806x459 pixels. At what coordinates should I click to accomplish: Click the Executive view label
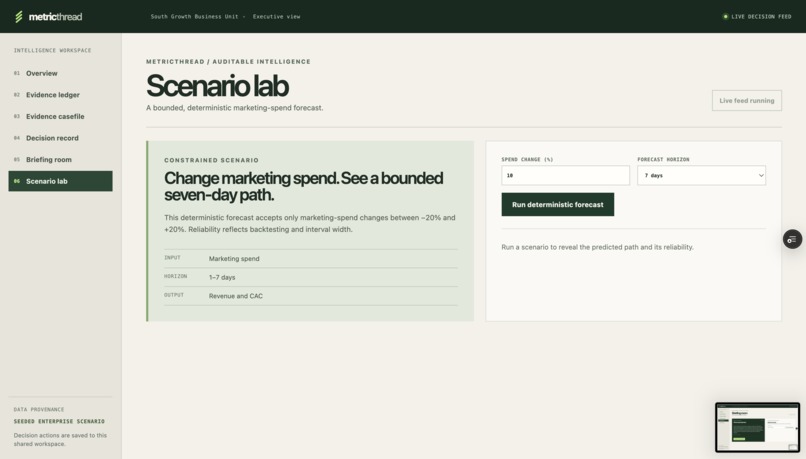click(277, 16)
